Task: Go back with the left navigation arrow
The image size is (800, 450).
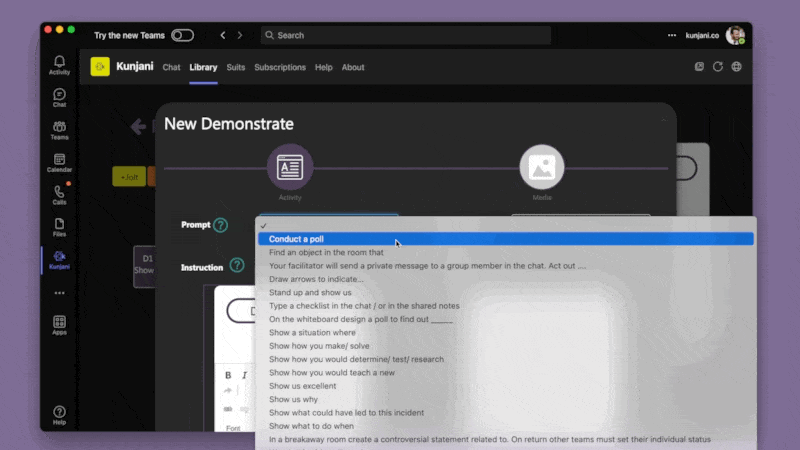Action: pyautogui.click(x=222, y=35)
